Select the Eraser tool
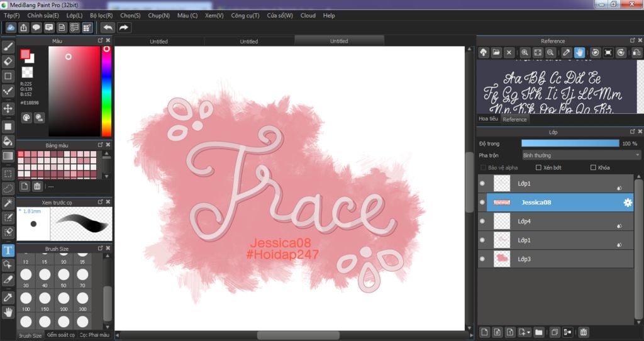This screenshot has height=341, width=644. click(x=8, y=61)
